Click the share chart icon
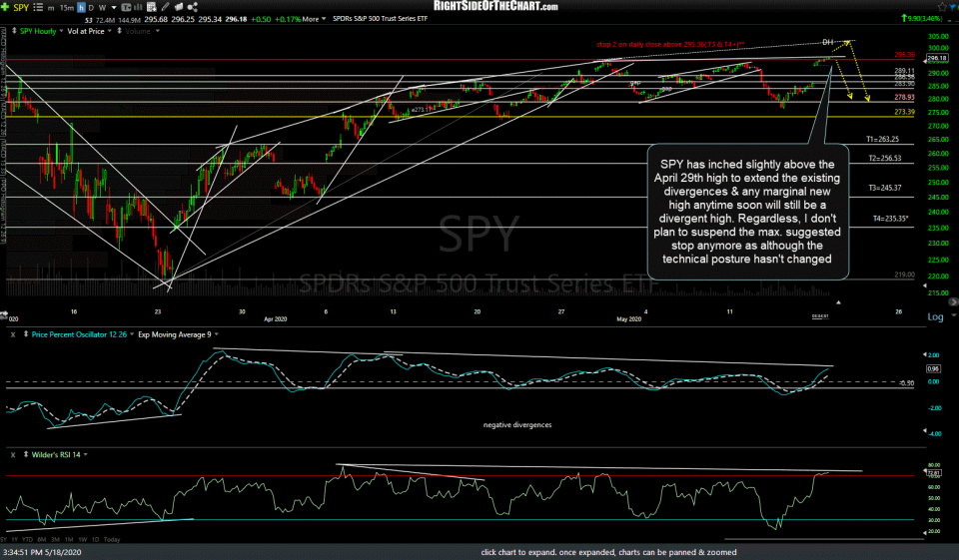Screen dimensions: 959x560 coord(192,7)
